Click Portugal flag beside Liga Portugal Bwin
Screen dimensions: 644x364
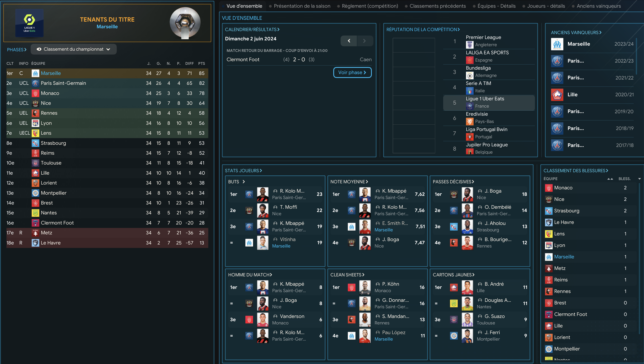point(470,137)
